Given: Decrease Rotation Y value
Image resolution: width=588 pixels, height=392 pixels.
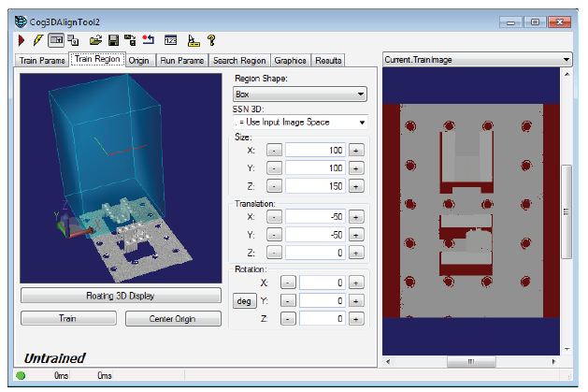Looking at the screenshot, I should coord(288,301).
